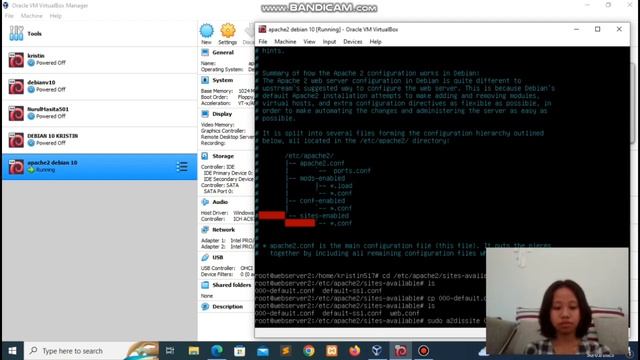This screenshot has height=360, width=640.
Task: Close the apache2 debian 10 VM window
Action: pos(619,29)
